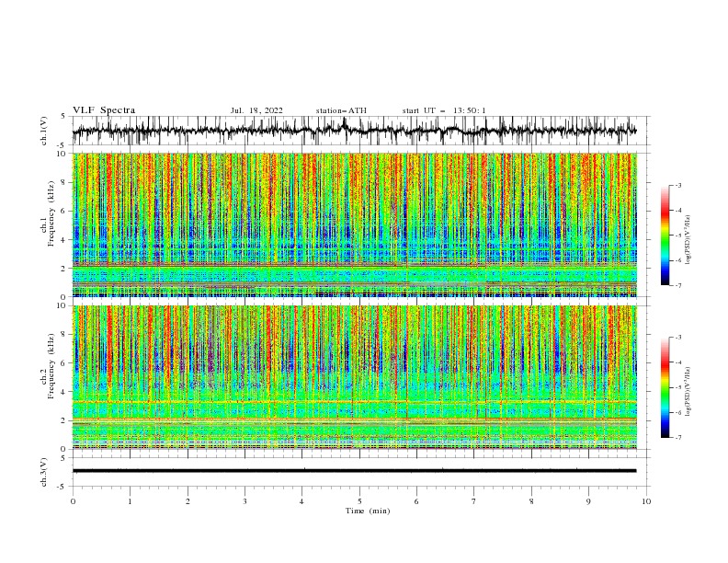
Task: Click the ch.1 color bar log(PSD)(V²/Hz) caption
Action: pos(688,240)
